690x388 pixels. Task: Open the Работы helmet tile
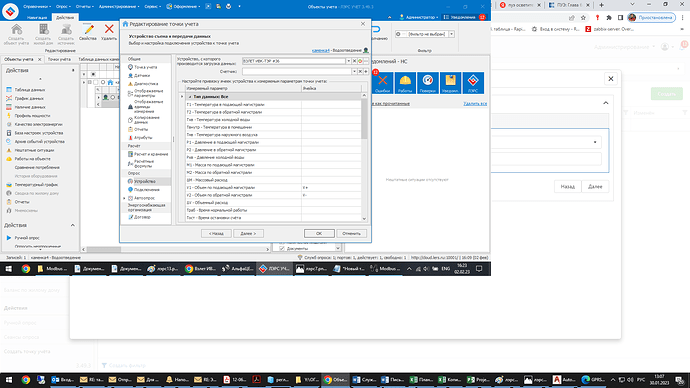[x=405, y=83]
